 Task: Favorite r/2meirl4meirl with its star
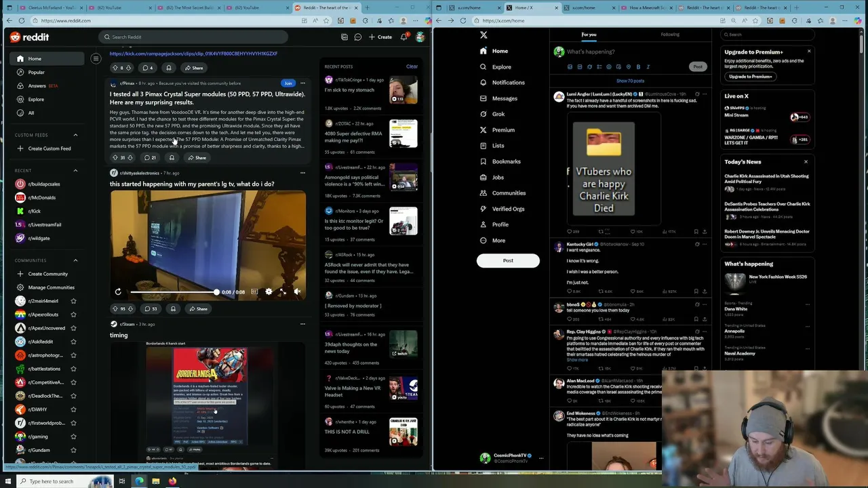coord(73,301)
